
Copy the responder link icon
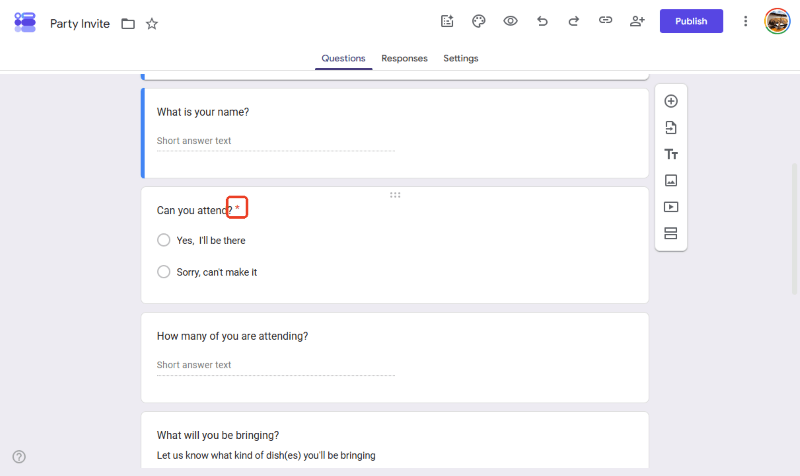[x=605, y=20]
